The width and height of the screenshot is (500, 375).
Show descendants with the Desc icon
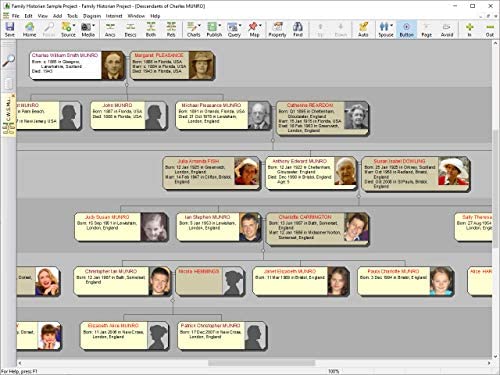[130, 29]
